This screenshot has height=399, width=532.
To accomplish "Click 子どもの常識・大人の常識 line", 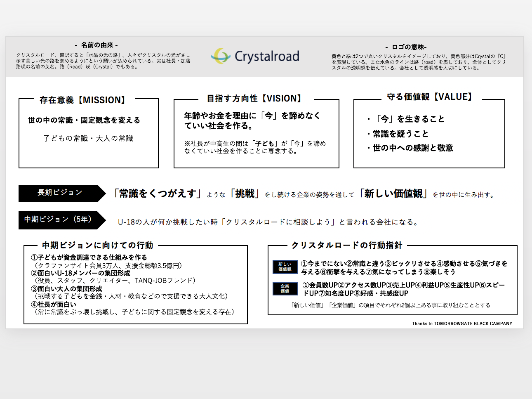I will click(x=88, y=138).
